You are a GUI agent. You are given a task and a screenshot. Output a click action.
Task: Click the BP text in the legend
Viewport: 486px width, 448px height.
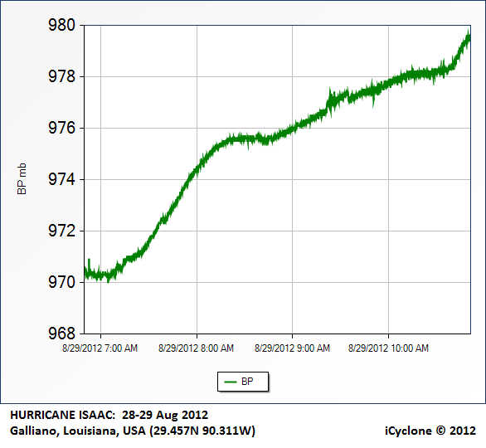pos(247,382)
